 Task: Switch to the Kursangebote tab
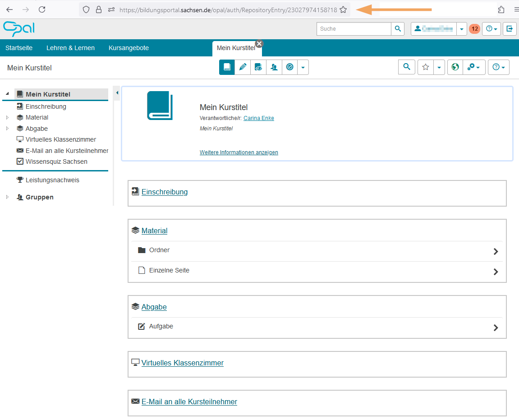129,48
